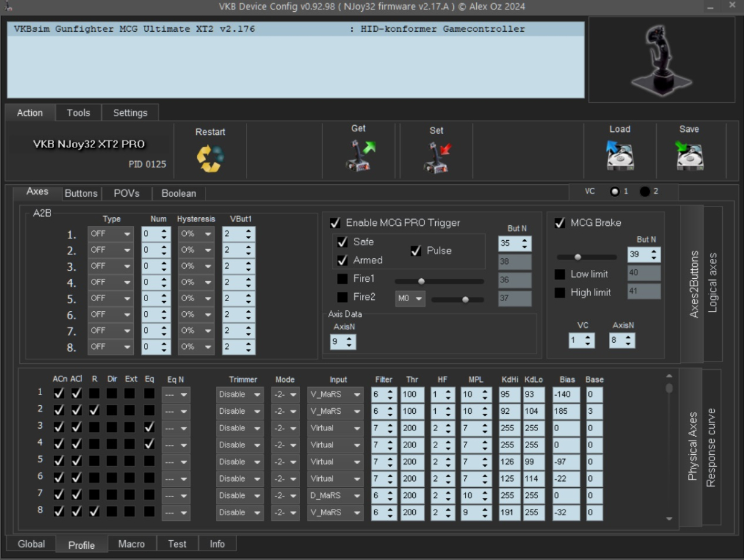The height and width of the screenshot is (560, 744).
Task: Open axis 7 Input D_MaRS dropdown
Action: (x=335, y=495)
